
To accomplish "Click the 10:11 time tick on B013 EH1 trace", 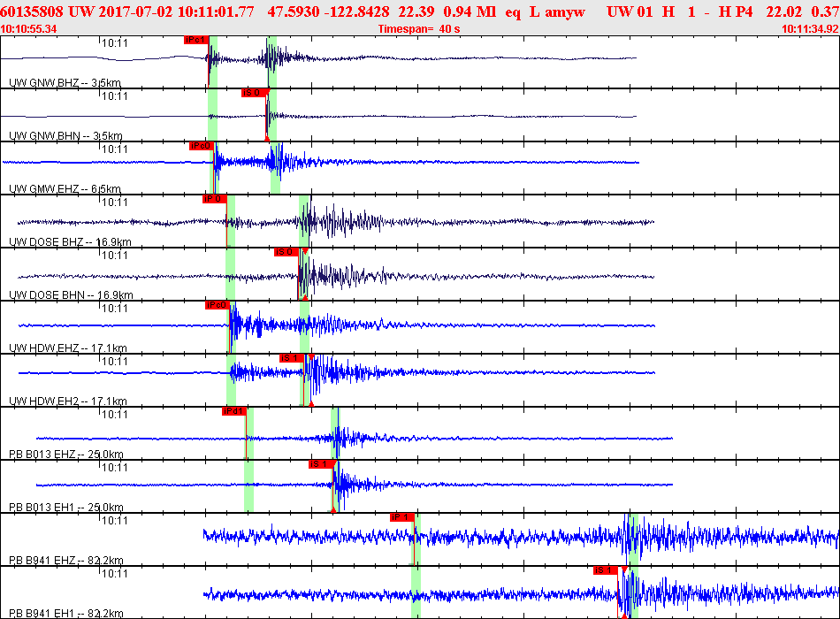I will (115, 467).
